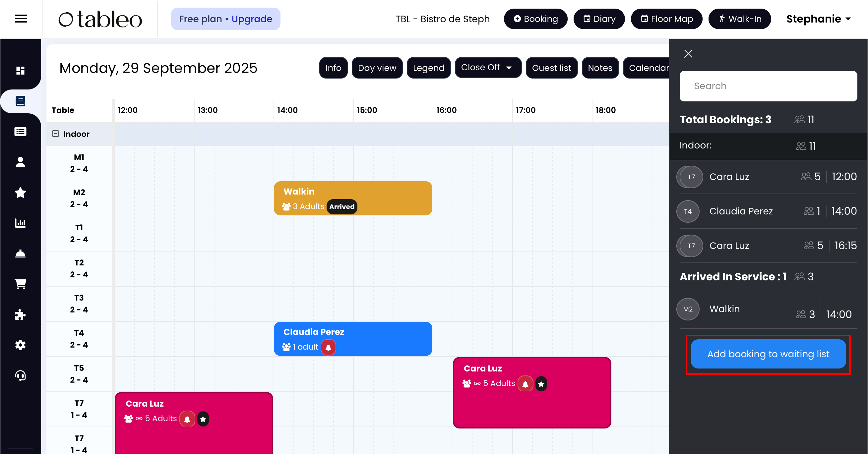Click the diary book sidebar icon
The height and width of the screenshot is (454, 868).
coord(21,101)
